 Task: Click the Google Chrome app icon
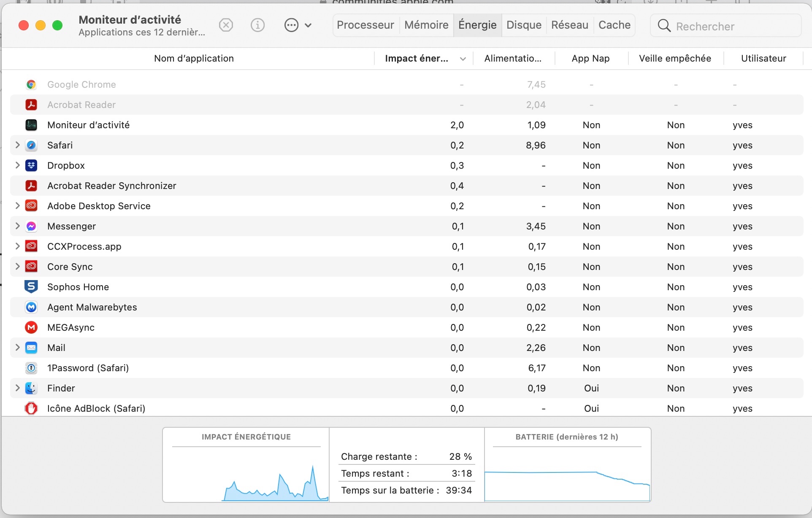[31, 85]
